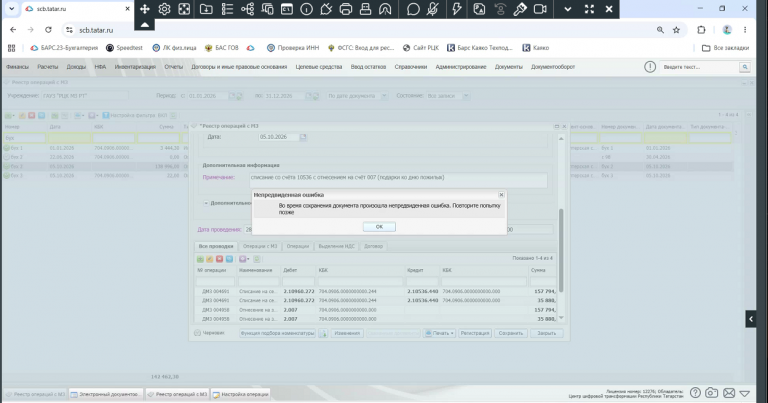Click the blue view icon in проводки toolbar

pyautogui.click(x=229, y=259)
